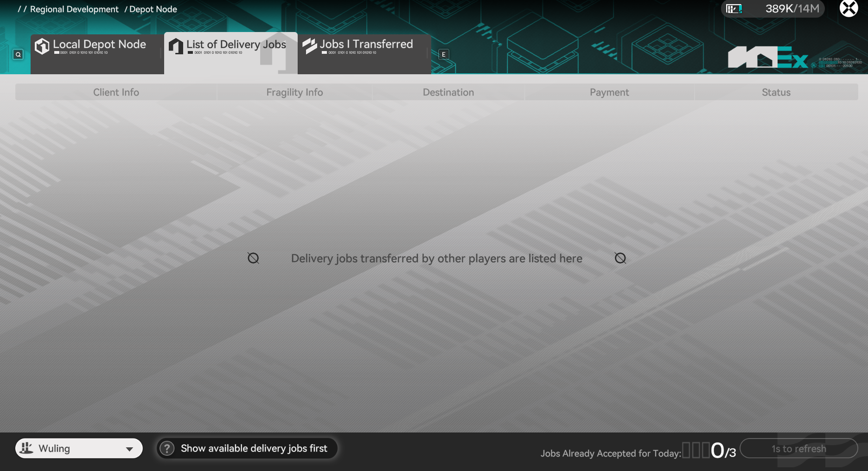
Task: Click the 389K/14M power readout
Action: [x=792, y=9]
